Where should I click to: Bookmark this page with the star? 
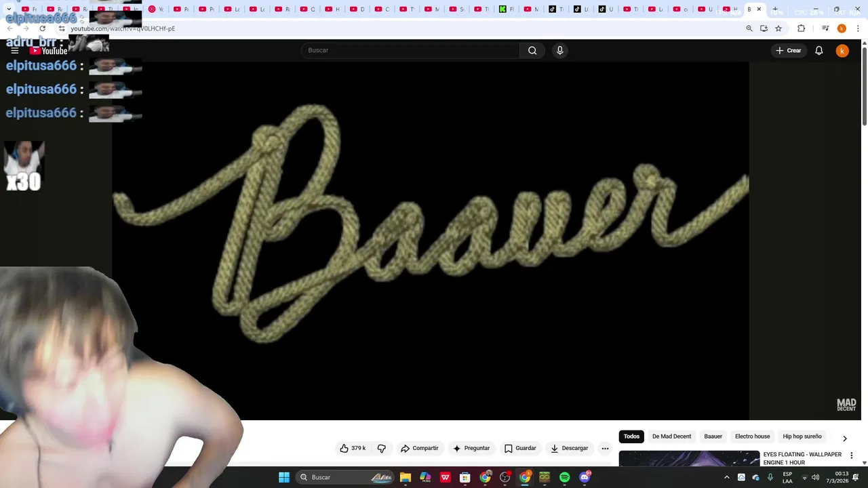pos(778,28)
